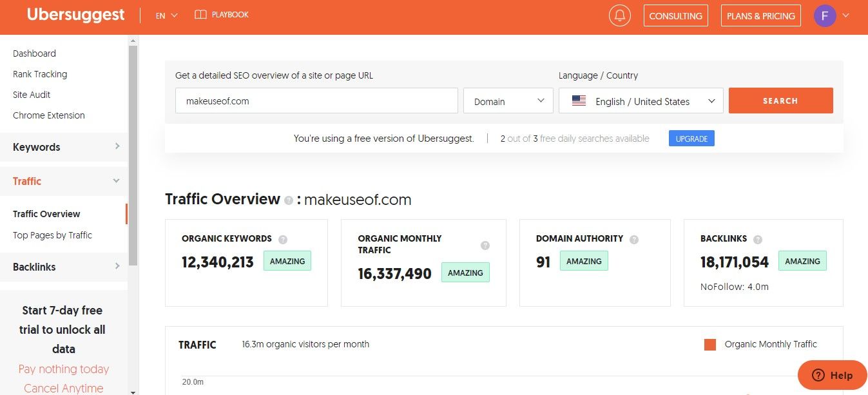Image resolution: width=868 pixels, height=395 pixels.
Task: Open the EN language dropdown
Action: coord(166,15)
